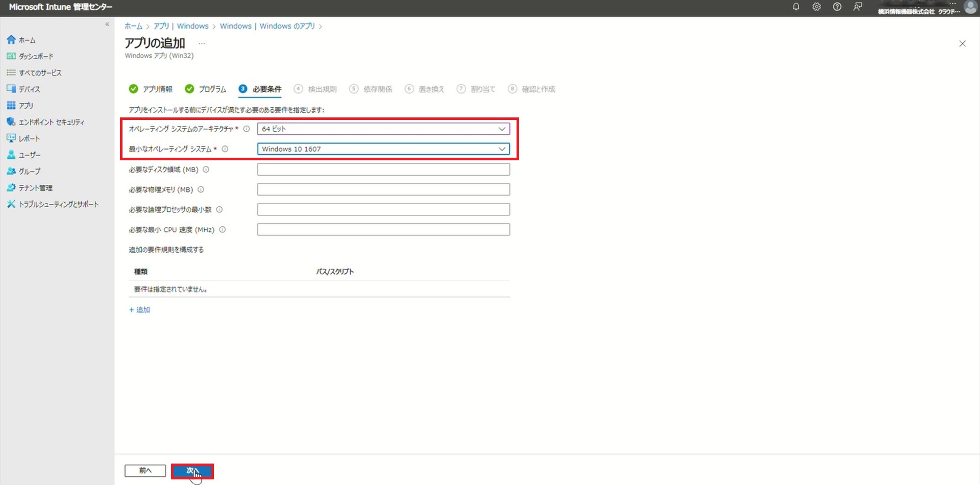Open account avatar menu
The width and height of the screenshot is (980, 485).
point(970,7)
